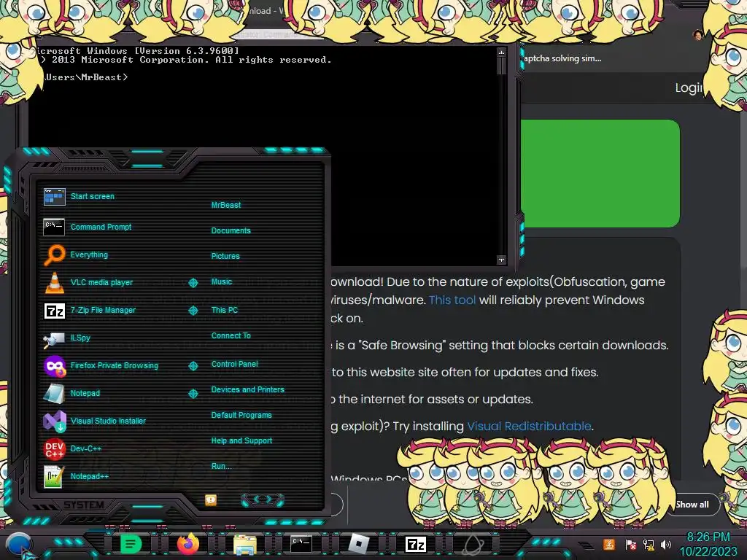This screenshot has height=560, width=747.
Task: Open Roblox from the taskbar
Action: click(x=359, y=544)
